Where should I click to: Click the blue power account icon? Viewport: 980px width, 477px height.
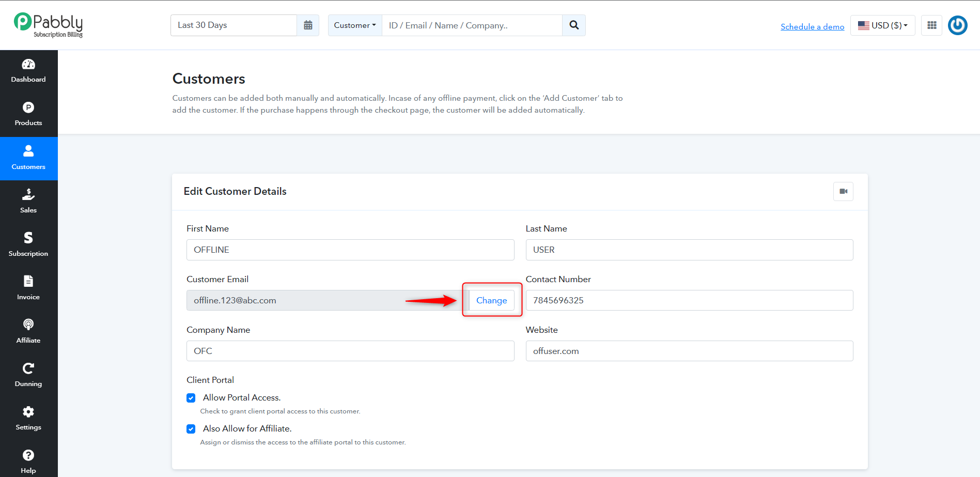pos(958,25)
